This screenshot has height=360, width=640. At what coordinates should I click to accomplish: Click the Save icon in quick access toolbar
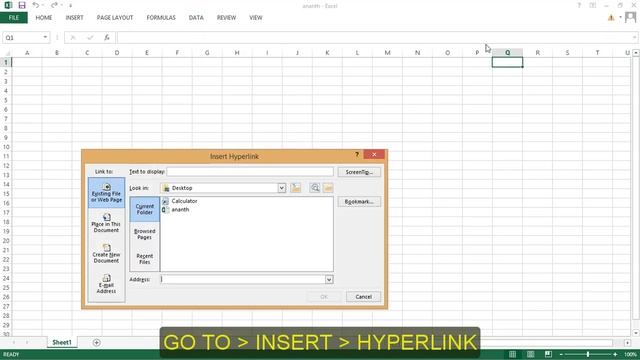coord(22,5)
